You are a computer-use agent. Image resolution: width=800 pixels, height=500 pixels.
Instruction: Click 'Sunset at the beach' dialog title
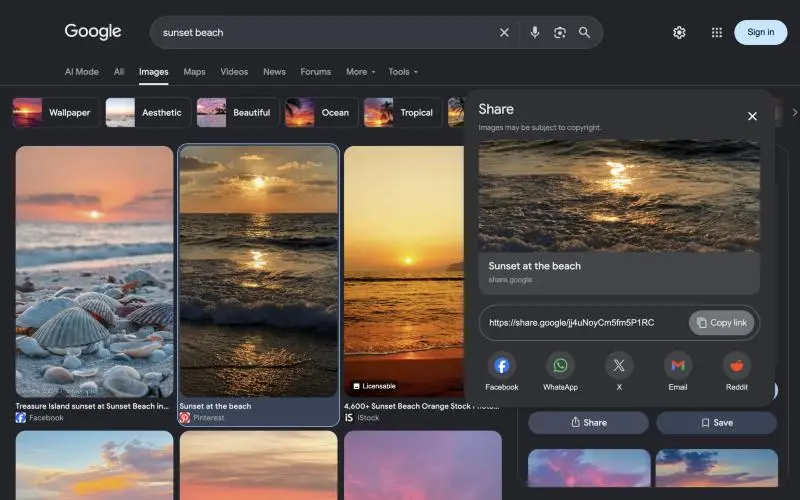click(534, 266)
